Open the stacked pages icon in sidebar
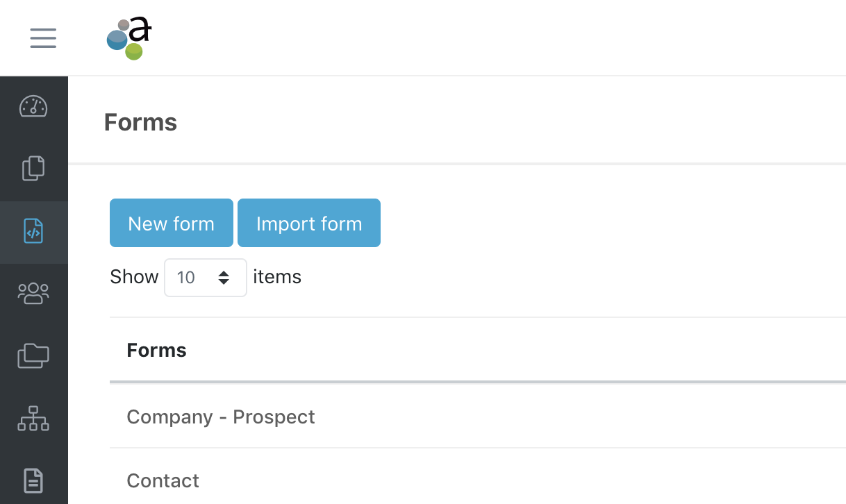846x504 pixels. coord(33,168)
